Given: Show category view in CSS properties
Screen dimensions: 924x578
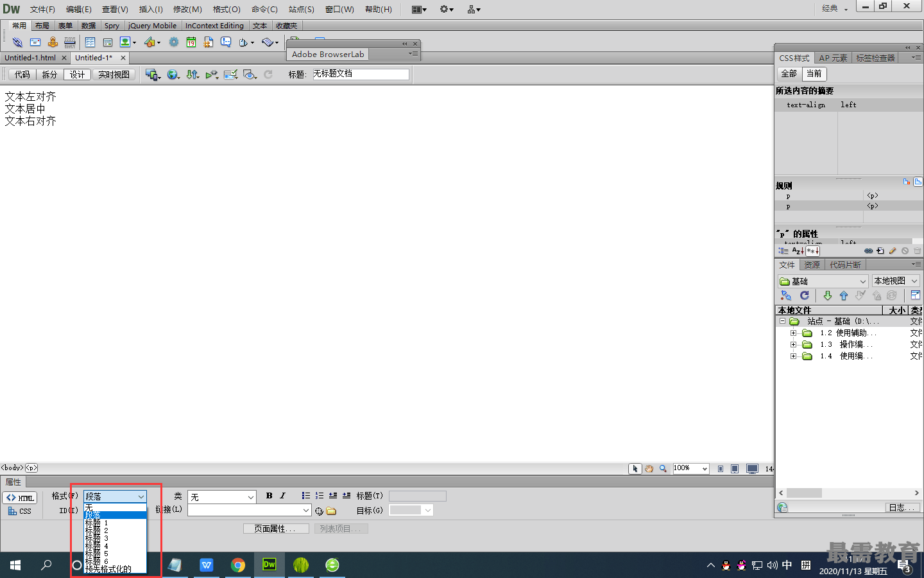Looking at the screenshot, I should [x=783, y=251].
